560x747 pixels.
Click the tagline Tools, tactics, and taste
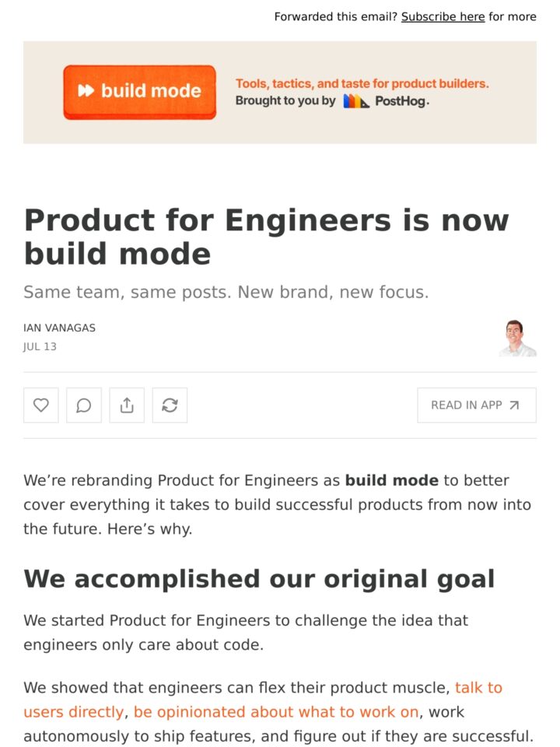click(362, 83)
